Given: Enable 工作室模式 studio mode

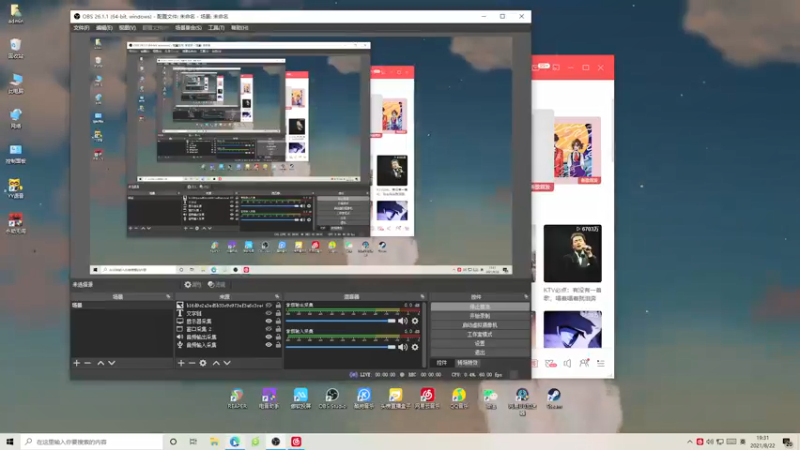Looking at the screenshot, I should point(480,334).
